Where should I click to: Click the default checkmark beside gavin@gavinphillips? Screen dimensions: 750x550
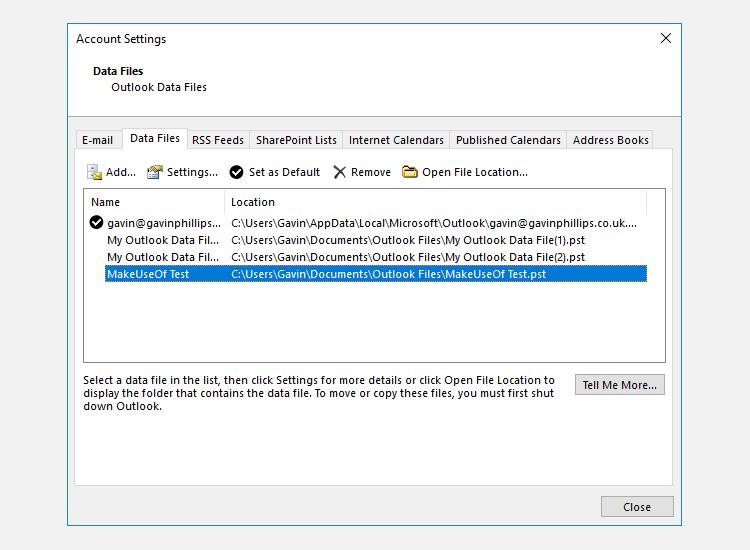[97, 222]
